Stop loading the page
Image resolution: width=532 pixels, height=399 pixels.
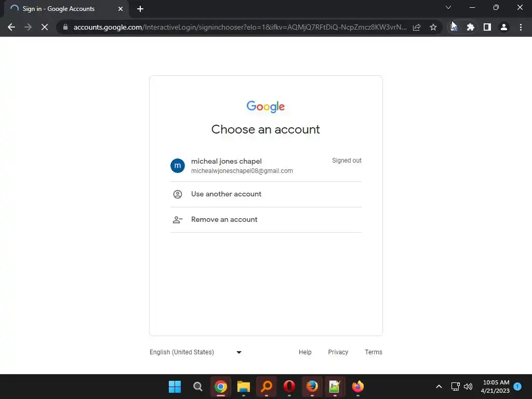(45, 27)
